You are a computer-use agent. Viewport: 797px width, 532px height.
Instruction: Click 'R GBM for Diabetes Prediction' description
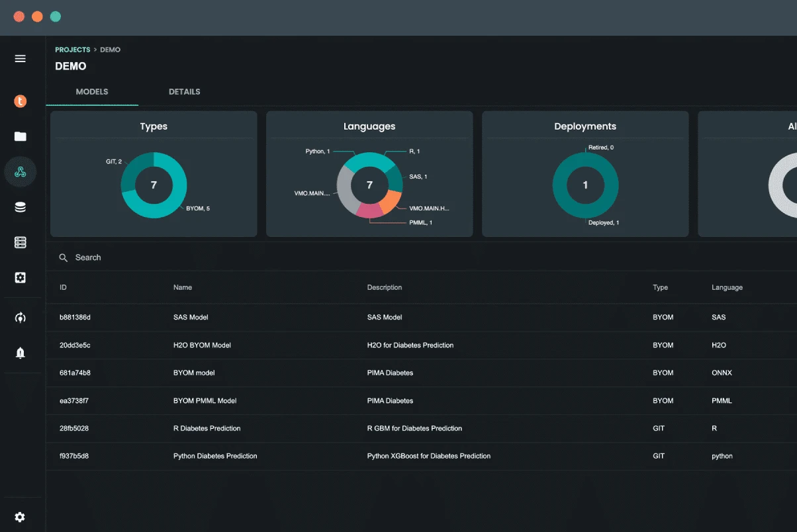[414, 428]
